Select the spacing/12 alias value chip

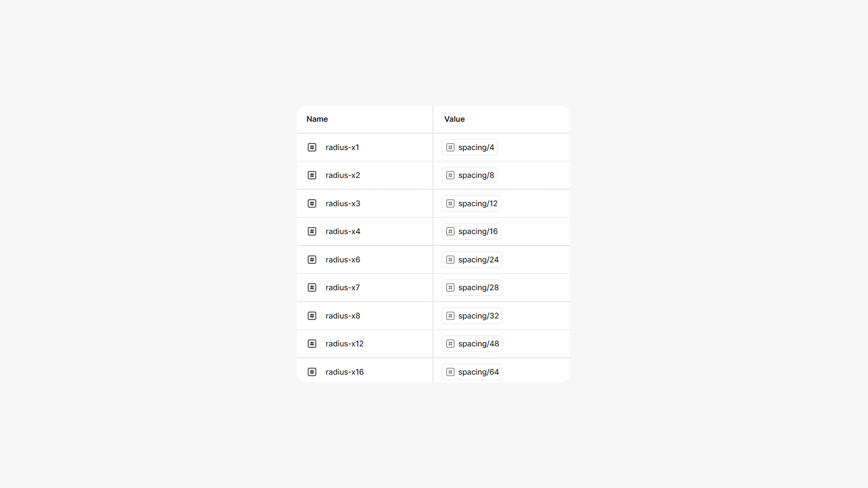tap(471, 203)
